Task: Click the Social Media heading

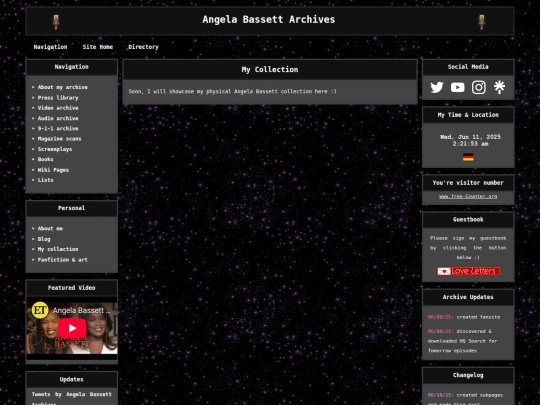Action: coord(468,67)
